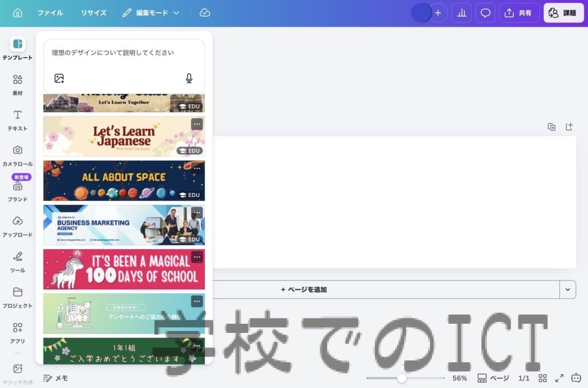
Task: Expand the arrow beside ページを追加
Action: click(x=567, y=289)
